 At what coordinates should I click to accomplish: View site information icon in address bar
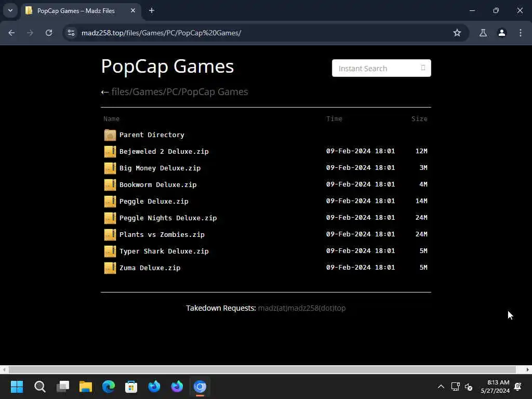pyautogui.click(x=71, y=33)
